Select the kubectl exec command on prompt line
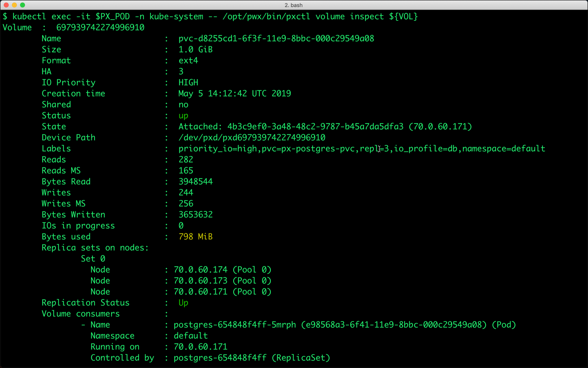This screenshot has height=368, width=588. click(x=212, y=16)
